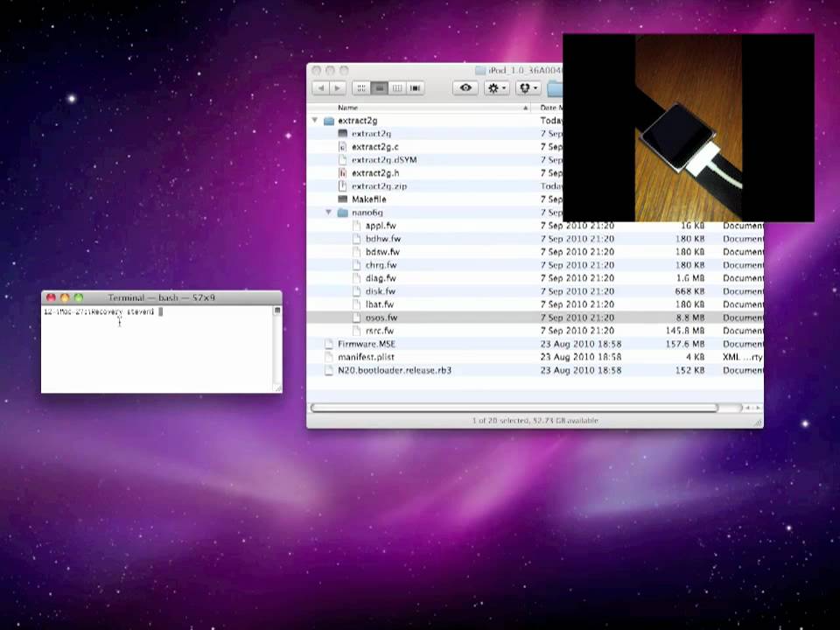This screenshot has height=630, width=840.
Task: Switch Finder to column view
Action: click(x=397, y=88)
